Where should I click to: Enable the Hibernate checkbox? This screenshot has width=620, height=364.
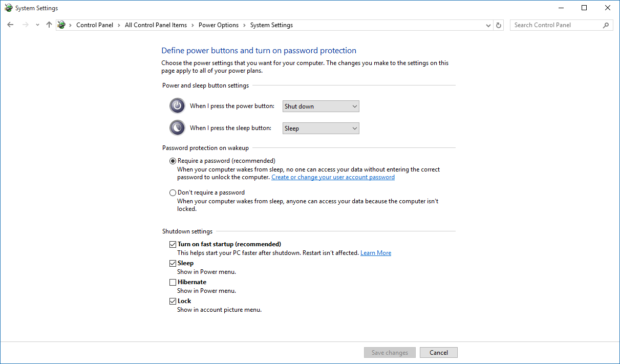click(x=173, y=282)
